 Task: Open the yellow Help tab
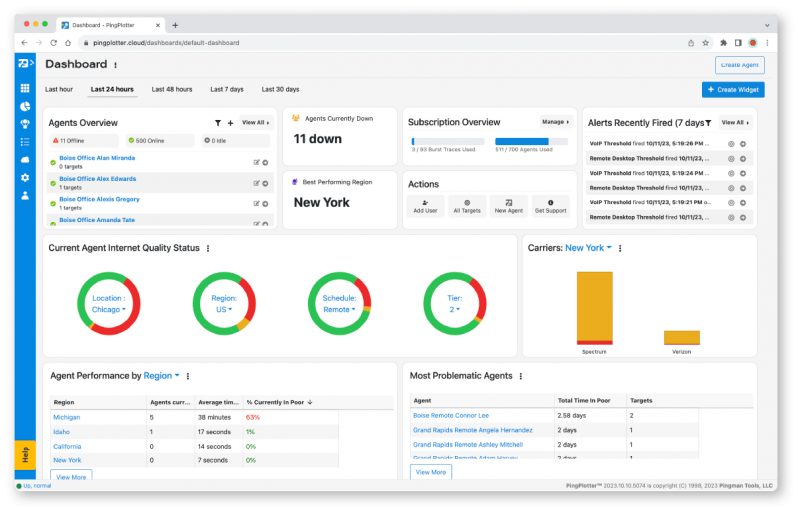[25, 455]
